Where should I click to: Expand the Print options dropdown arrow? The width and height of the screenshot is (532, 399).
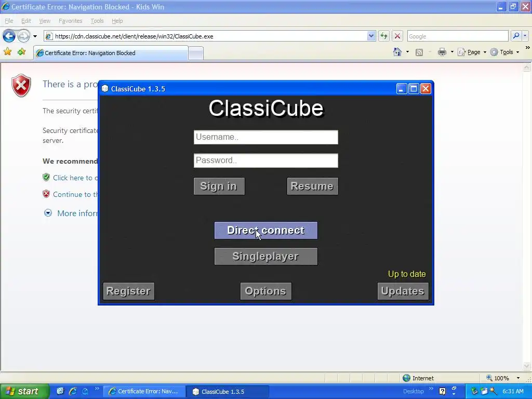[452, 52]
